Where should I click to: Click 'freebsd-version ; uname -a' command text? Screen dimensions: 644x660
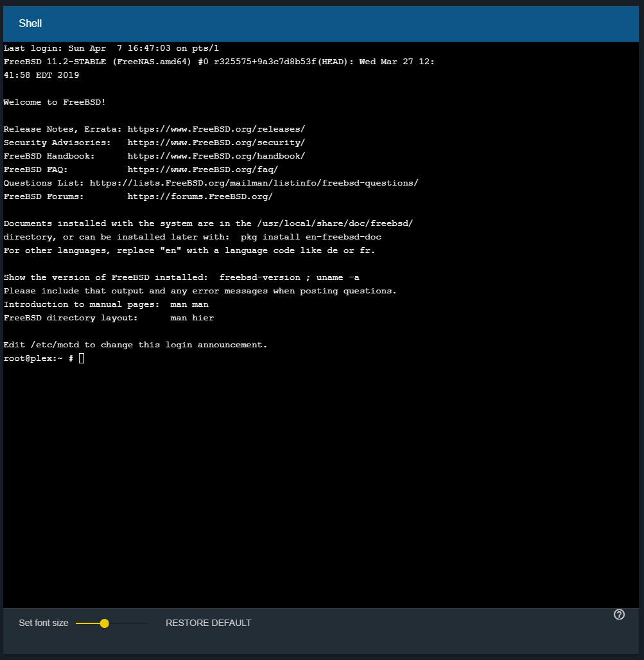(x=290, y=277)
